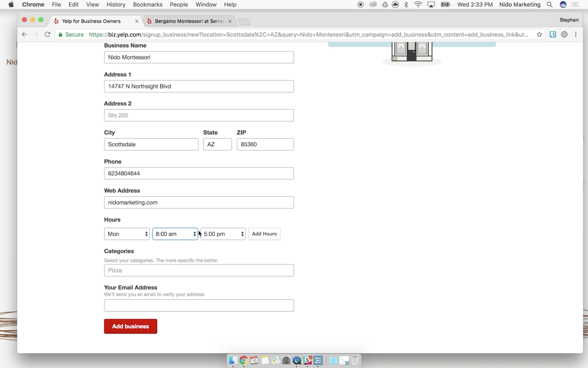Open Spotlight search in the menu bar
The image size is (588, 368).
coord(549,5)
